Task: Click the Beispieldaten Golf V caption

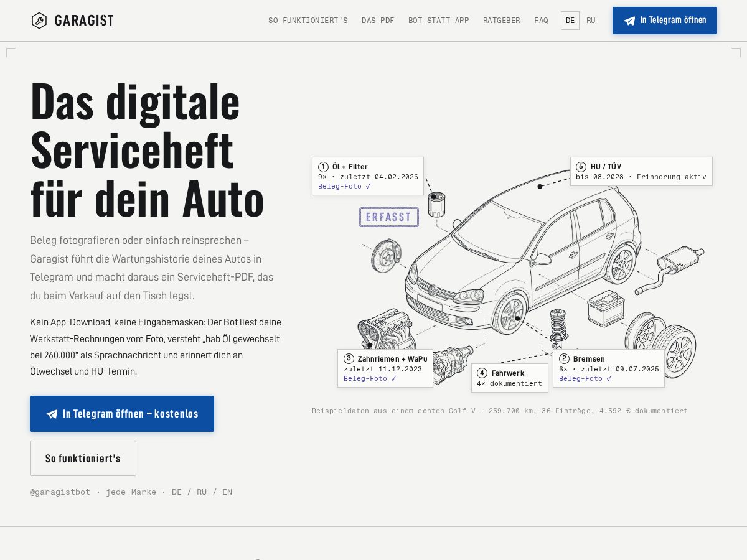Action: 500,411
